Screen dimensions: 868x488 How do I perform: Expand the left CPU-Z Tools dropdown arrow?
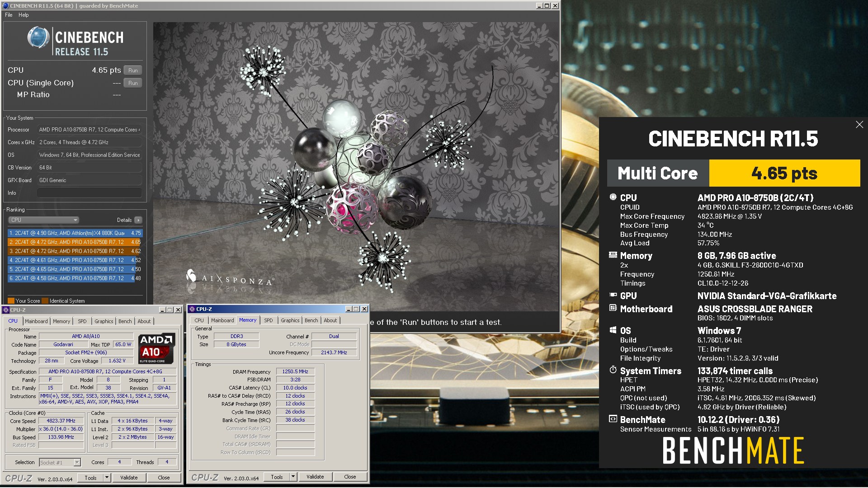(x=107, y=478)
